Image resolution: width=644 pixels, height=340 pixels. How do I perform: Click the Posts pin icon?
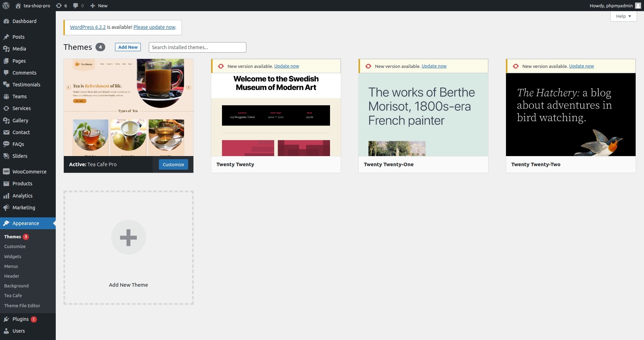click(6, 37)
